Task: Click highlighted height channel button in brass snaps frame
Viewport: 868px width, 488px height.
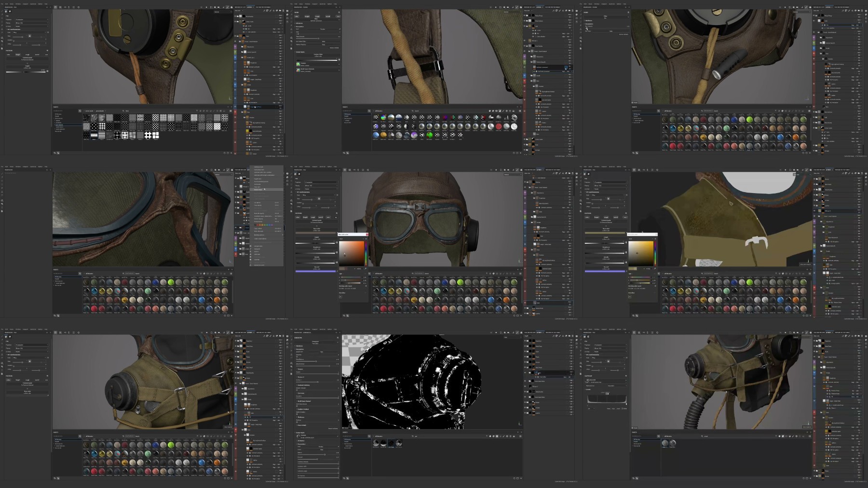Action: coord(18,55)
